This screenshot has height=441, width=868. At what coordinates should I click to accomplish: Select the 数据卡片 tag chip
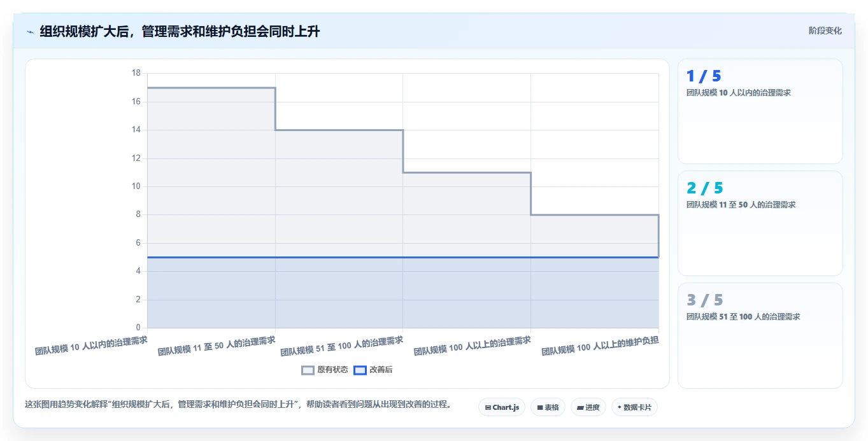pyautogui.click(x=634, y=407)
